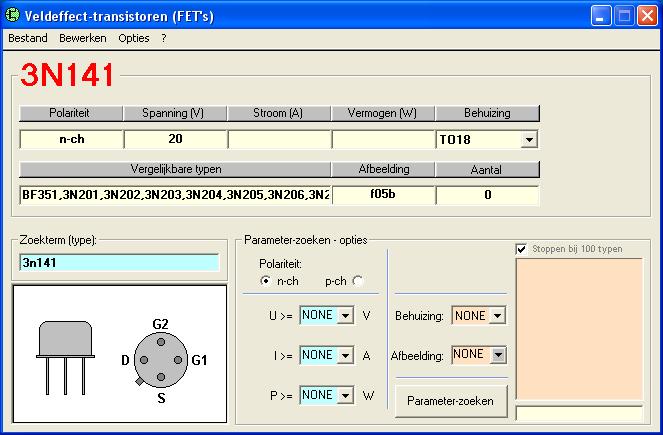Minimize the Veldeffect-transistoren window
This screenshot has width=663, height=435.
pos(600,16)
